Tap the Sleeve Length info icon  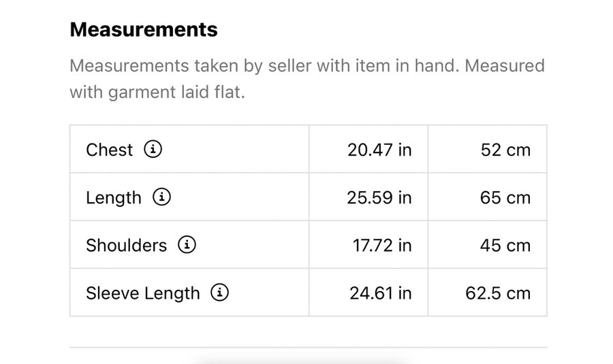click(x=219, y=293)
